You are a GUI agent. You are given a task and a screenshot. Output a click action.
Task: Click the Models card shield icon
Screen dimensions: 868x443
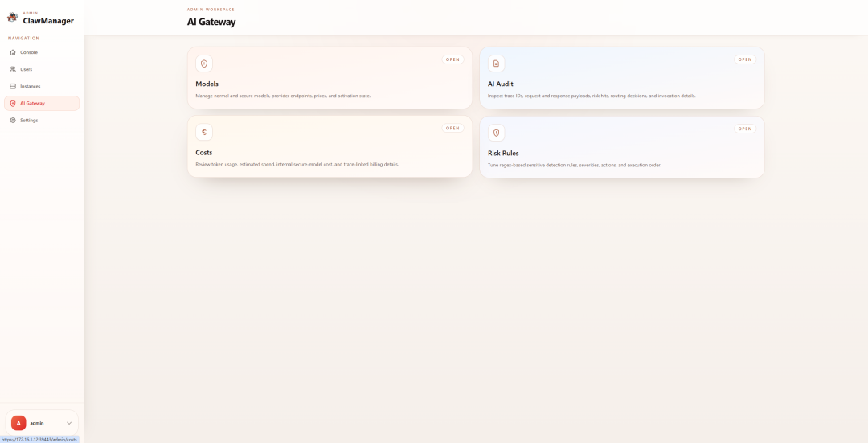click(204, 64)
